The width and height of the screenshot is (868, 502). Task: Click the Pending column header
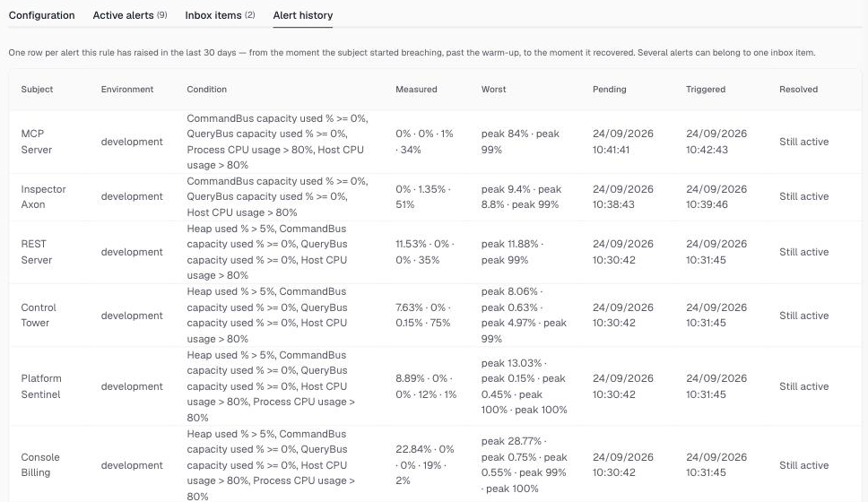click(609, 89)
